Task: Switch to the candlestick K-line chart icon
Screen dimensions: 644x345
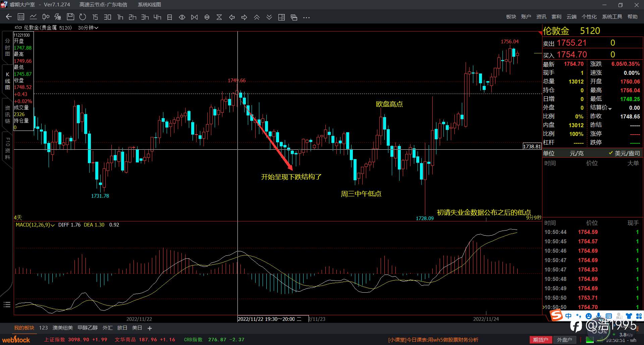Action: click(46, 17)
